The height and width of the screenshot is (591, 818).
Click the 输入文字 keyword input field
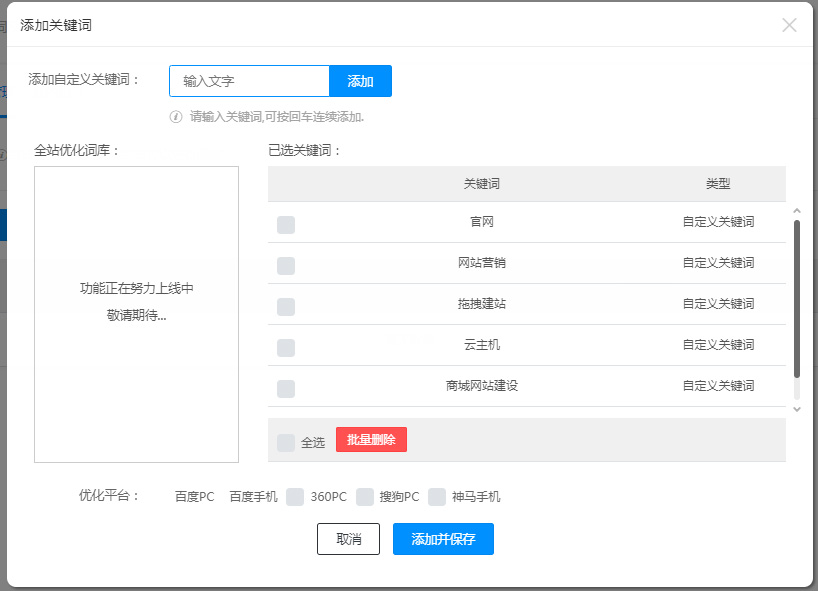(x=248, y=81)
